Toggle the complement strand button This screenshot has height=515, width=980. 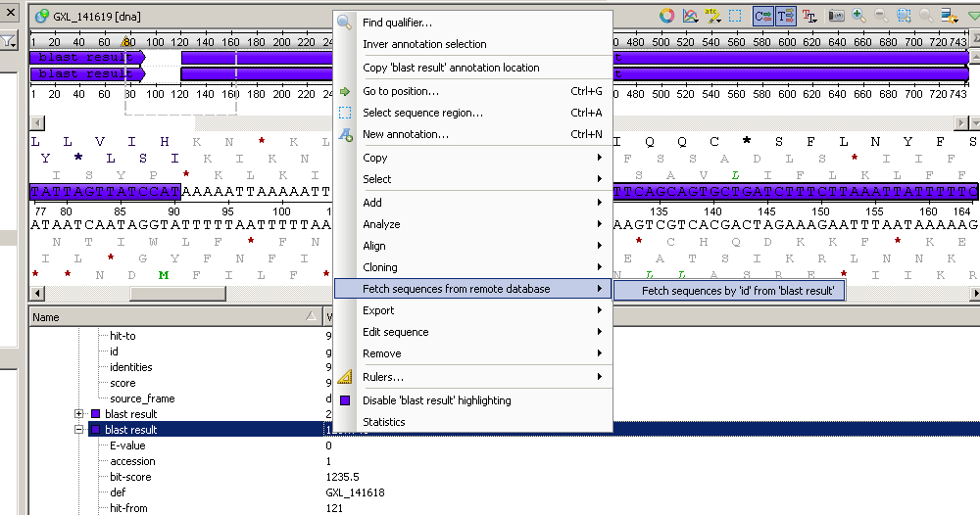pyautogui.click(x=762, y=16)
